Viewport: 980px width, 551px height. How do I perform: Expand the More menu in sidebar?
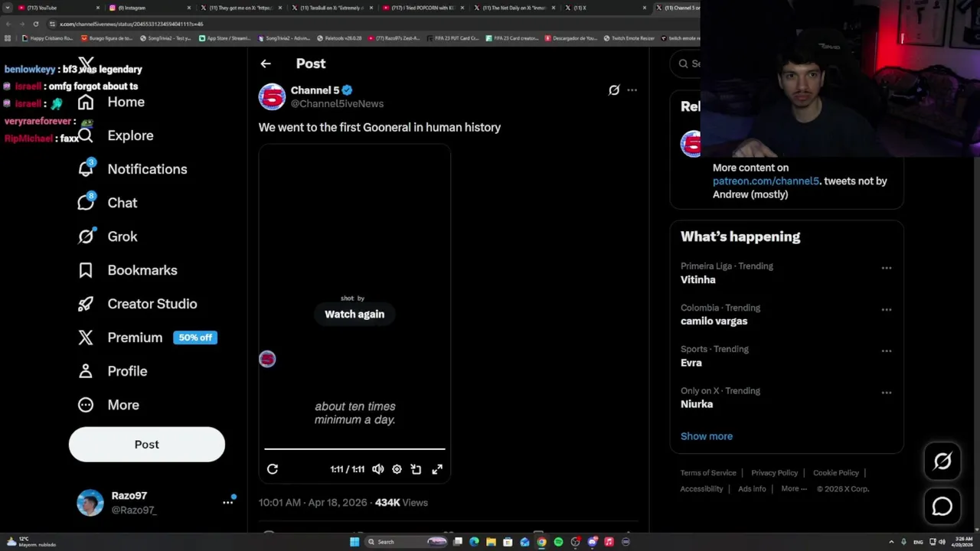point(108,405)
